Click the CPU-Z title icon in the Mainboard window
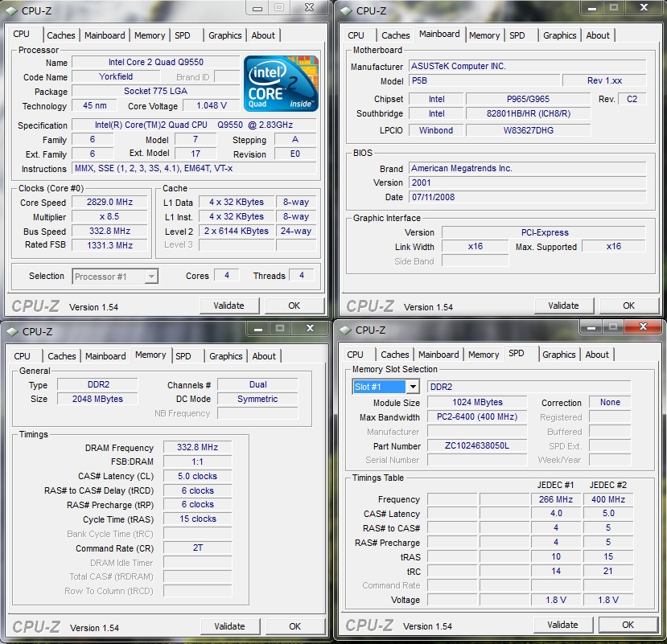The width and height of the screenshot is (667, 644). pos(346,10)
